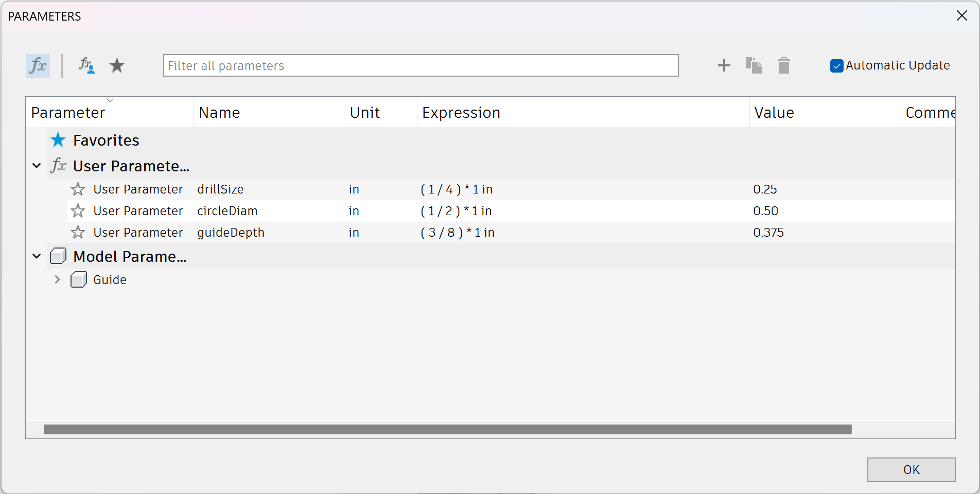Click the Expression column header

(461, 113)
